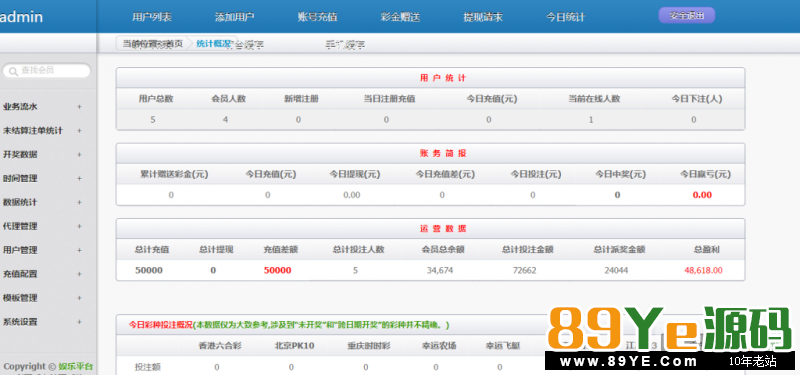Click the 重庆时时彩 column header
This screenshot has width=800, height=375.
click(x=369, y=346)
